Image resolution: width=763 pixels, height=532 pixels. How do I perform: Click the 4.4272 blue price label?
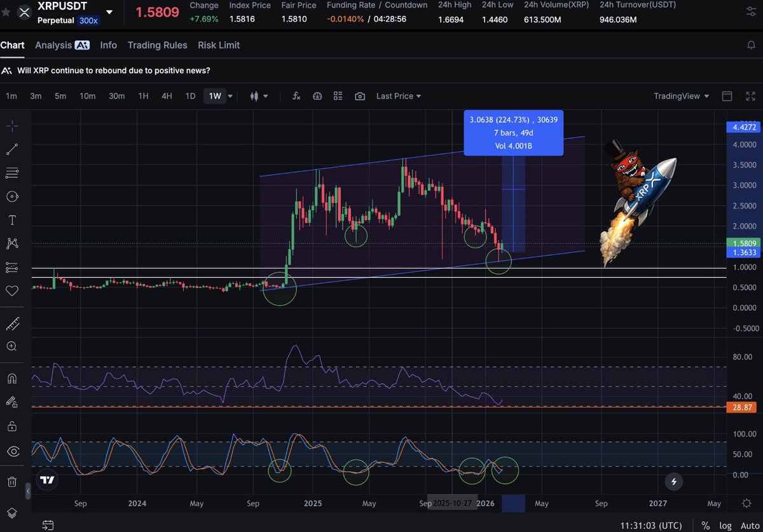pyautogui.click(x=744, y=127)
